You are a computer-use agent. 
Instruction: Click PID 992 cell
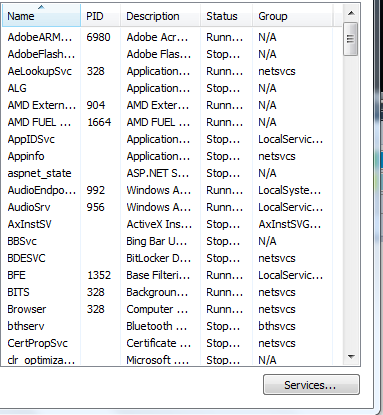(x=96, y=190)
